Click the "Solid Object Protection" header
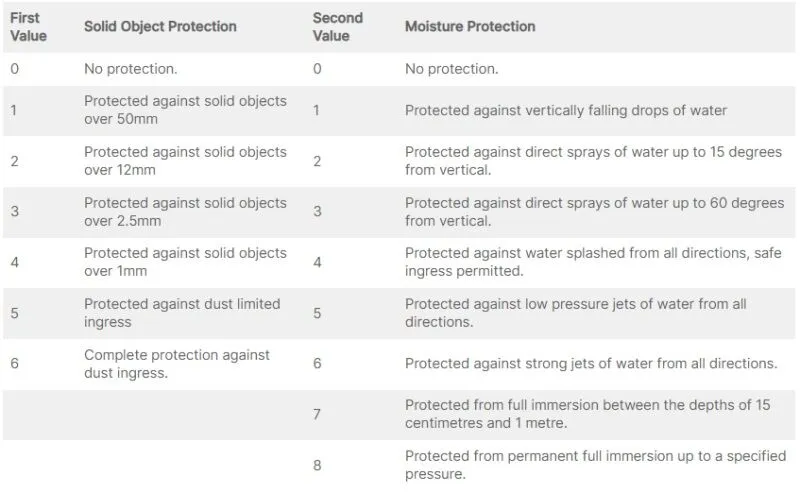Screen dimensions: 800x492 click(x=160, y=27)
